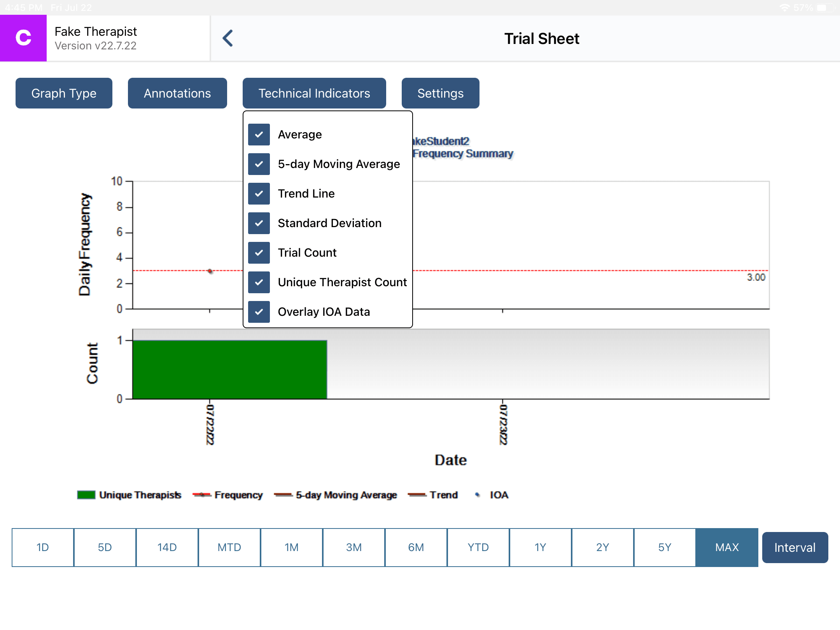Image resolution: width=840 pixels, height=630 pixels.
Task: Tap the Trial Sheet title
Action: 542,38
